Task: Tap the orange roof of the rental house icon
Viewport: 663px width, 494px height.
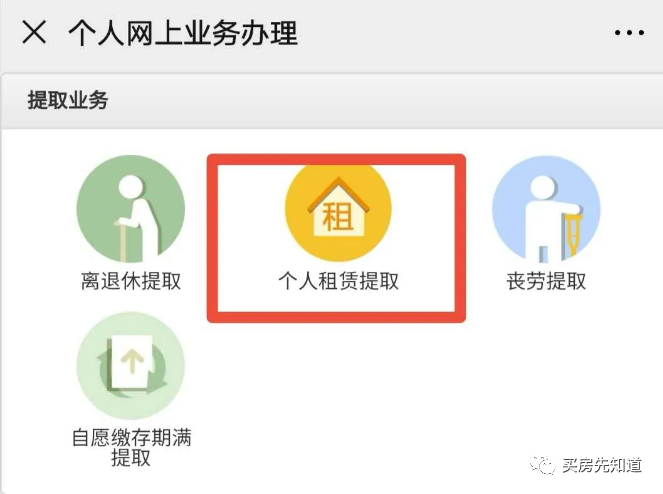Action: 338,195
